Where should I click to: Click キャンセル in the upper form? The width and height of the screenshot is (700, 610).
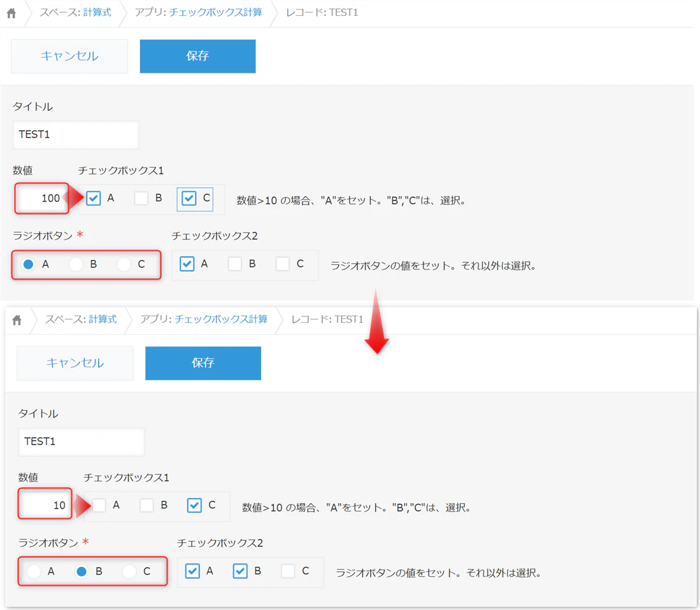click(x=69, y=56)
